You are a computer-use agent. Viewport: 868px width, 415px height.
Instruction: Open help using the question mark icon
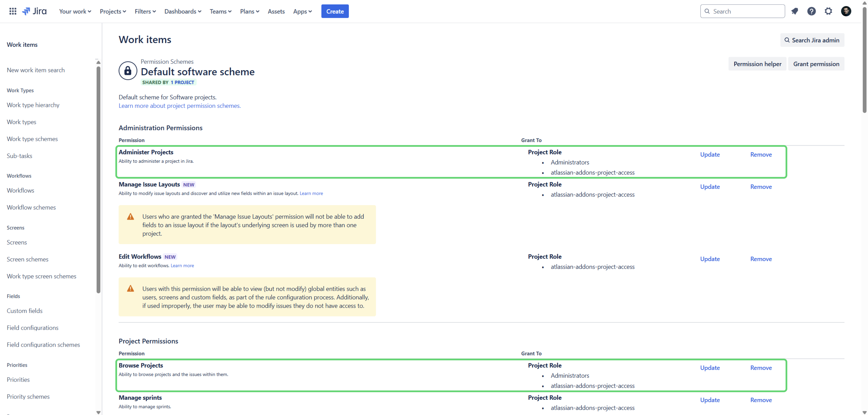pyautogui.click(x=812, y=11)
